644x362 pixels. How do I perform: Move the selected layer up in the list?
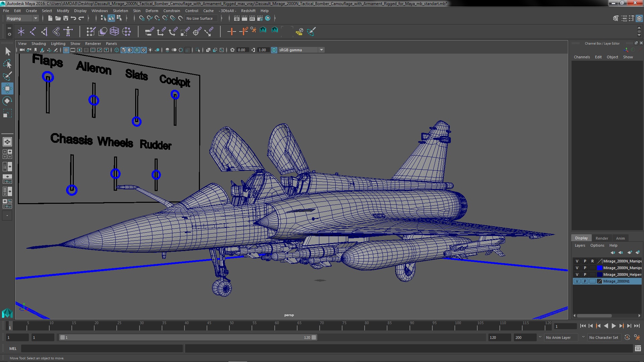click(613, 252)
